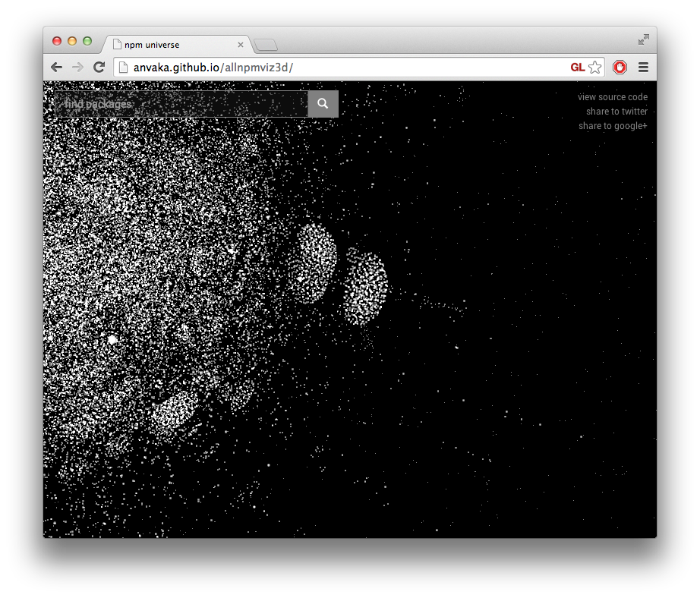Screen dimensions: 700x598
Task: Toggle fullscreen with the green traffic light
Action: point(86,41)
